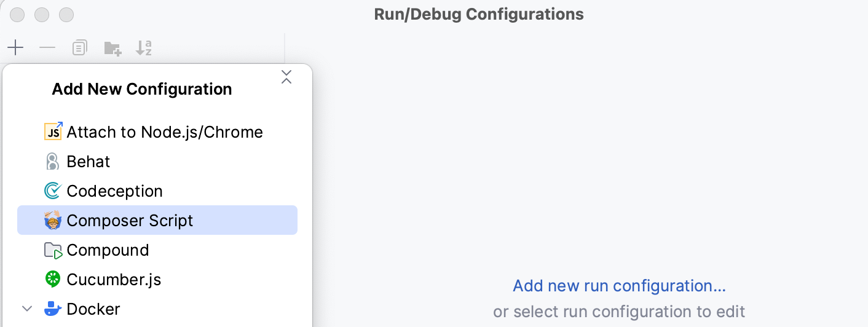Expand or collapse the Docker group chevron
The image size is (868, 327).
pos(27,309)
